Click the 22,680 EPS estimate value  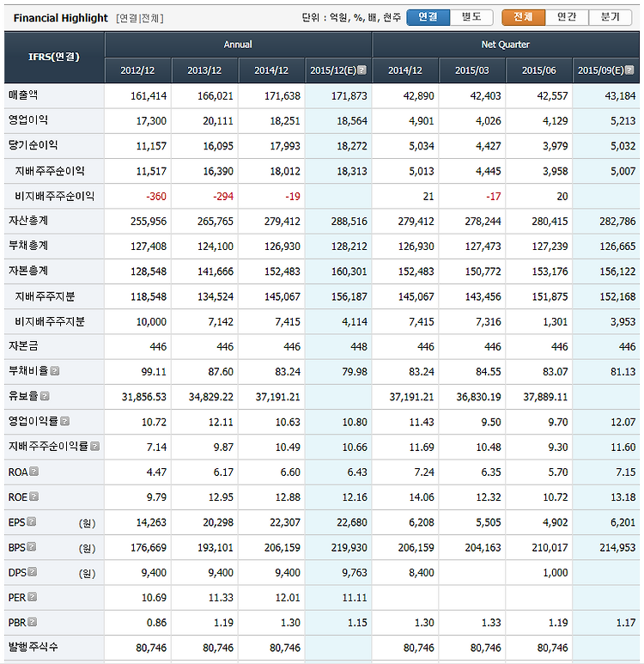coord(352,522)
